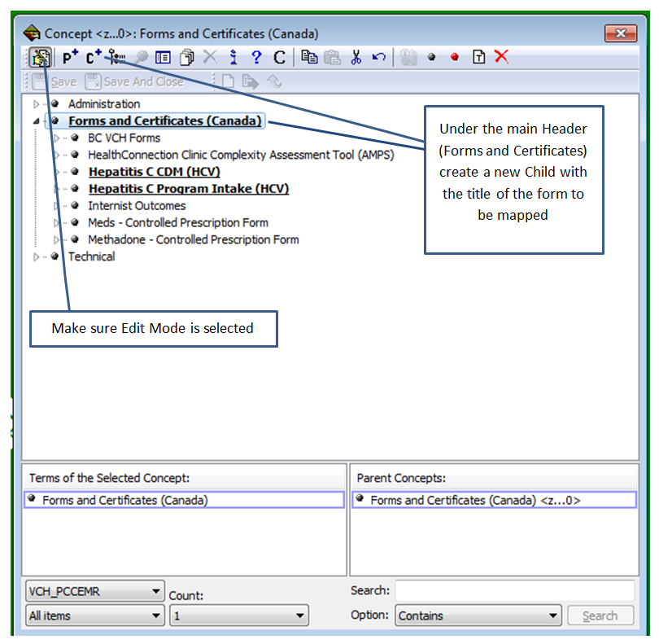Open the VCH_PCCEMR dropdown
This screenshot has width=659, height=644.
(95, 591)
